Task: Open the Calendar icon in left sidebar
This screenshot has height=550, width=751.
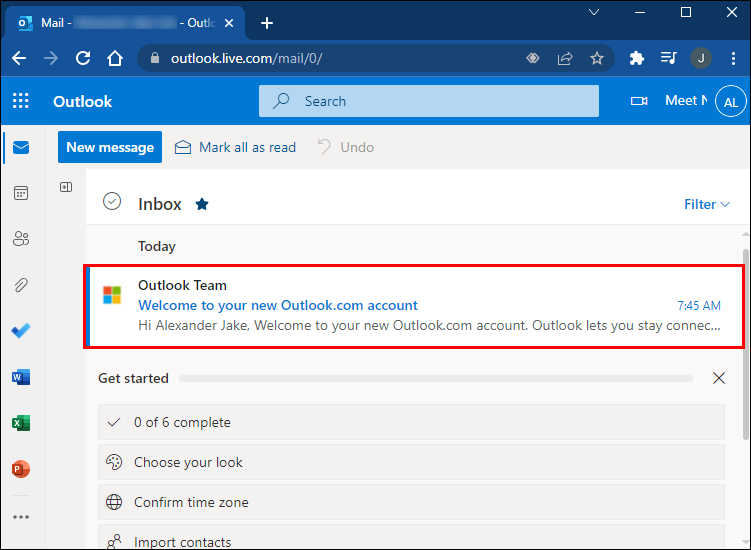Action: coord(21,193)
